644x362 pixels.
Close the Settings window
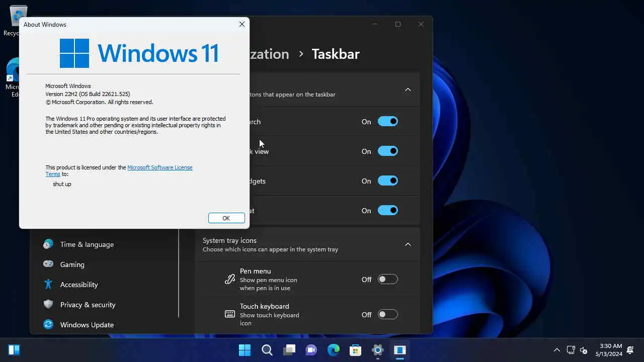(x=421, y=24)
